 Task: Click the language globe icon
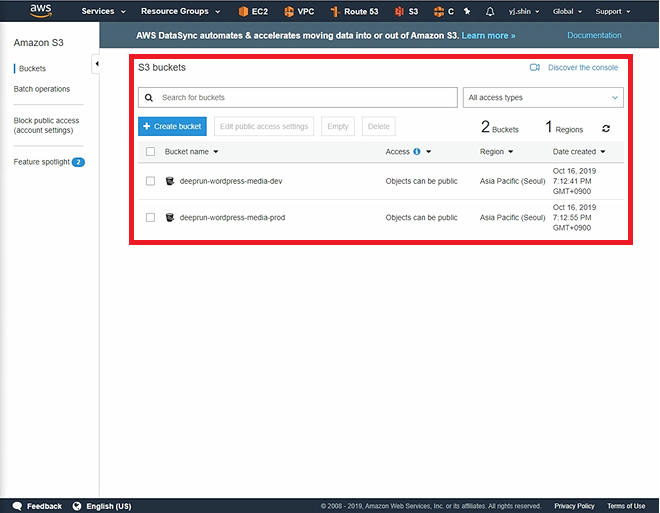pyautogui.click(x=77, y=506)
